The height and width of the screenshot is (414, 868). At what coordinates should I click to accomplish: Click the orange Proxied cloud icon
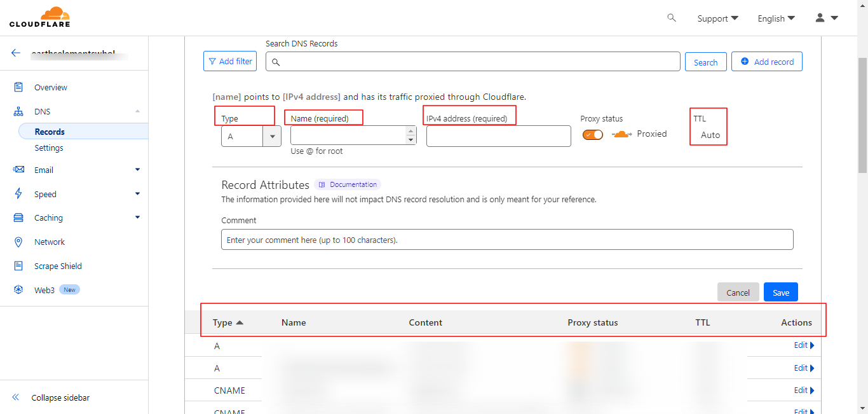pos(622,134)
